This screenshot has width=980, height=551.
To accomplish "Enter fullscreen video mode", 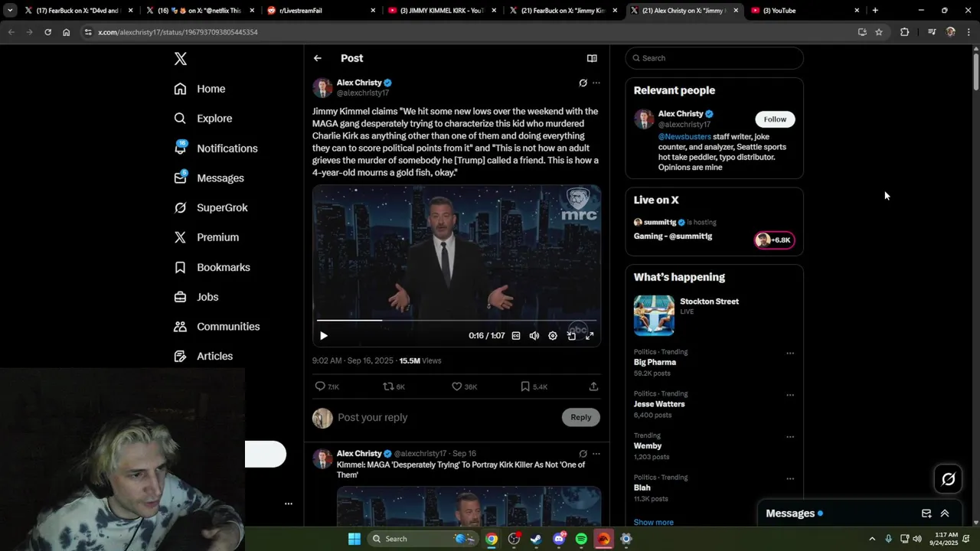I will 590,335.
